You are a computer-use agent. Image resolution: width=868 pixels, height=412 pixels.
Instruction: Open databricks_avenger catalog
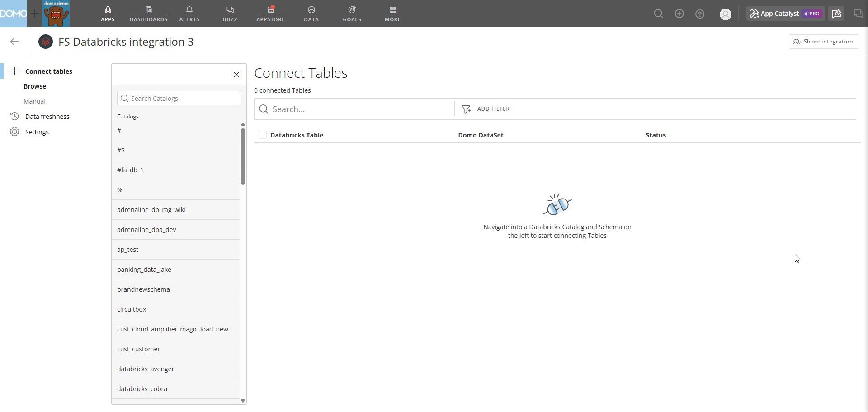click(x=175, y=369)
